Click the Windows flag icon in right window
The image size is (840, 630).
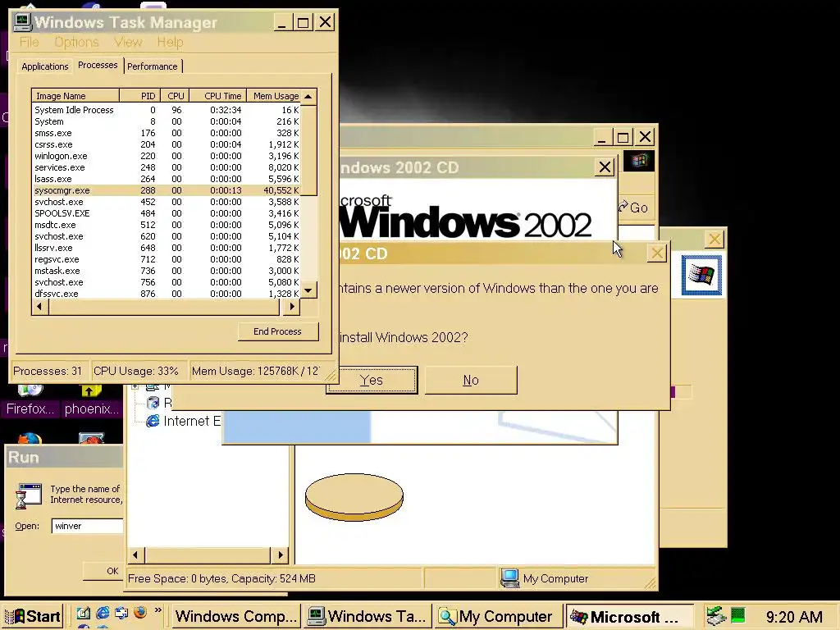[x=702, y=276]
